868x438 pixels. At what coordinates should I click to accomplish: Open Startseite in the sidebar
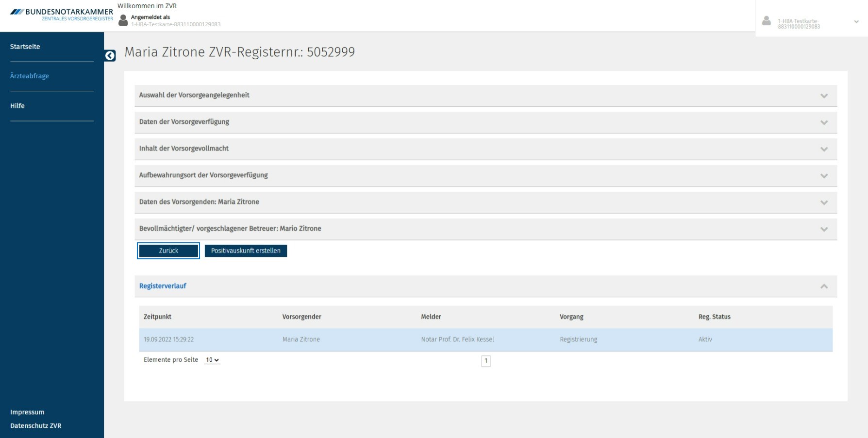tap(25, 47)
